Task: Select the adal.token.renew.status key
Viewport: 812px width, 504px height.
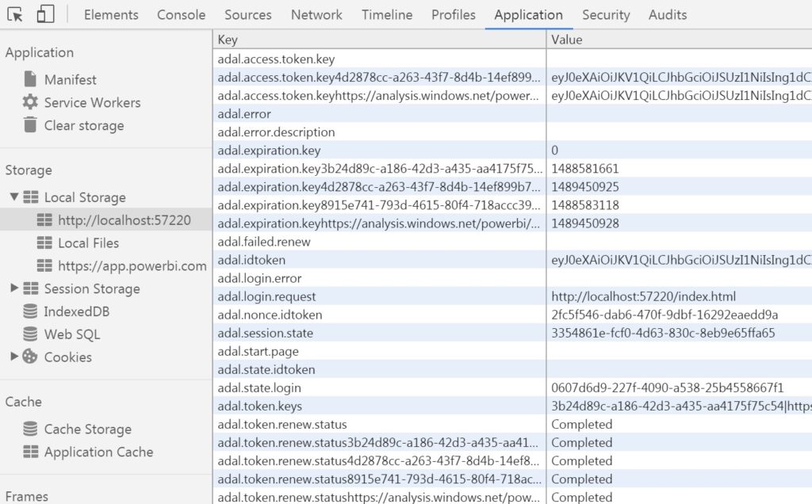Action: tap(282, 424)
